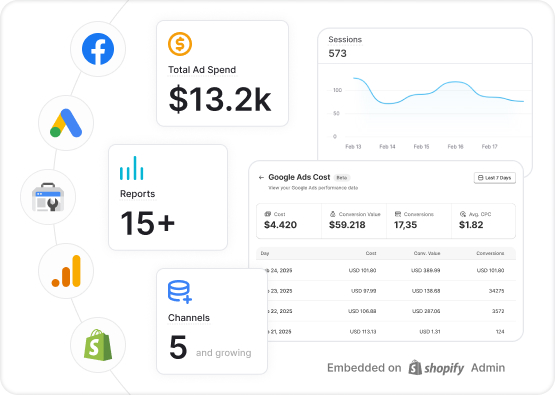Click the Beta badge next to Google Ads Cost
The image size is (555, 395).
(x=342, y=178)
